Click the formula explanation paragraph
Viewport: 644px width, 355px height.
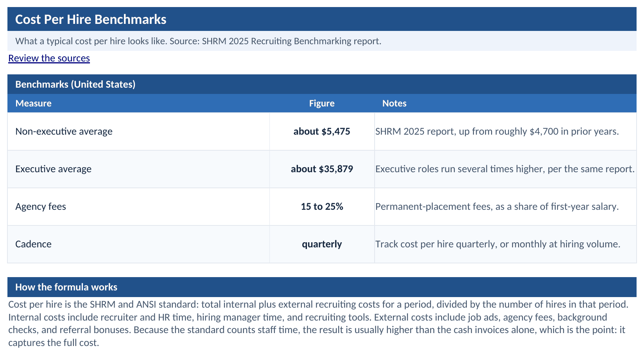click(318, 323)
